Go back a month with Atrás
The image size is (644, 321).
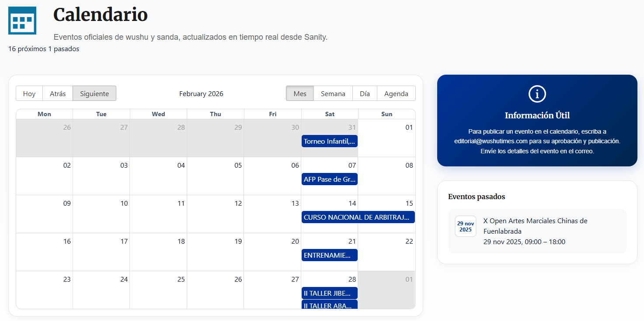point(57,93)
